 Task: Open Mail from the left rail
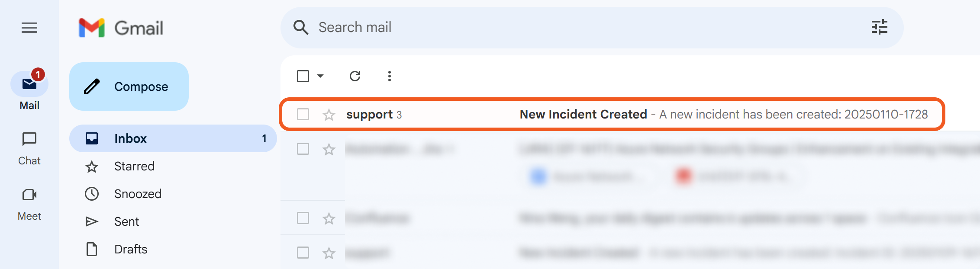click(x=29, y=91)
